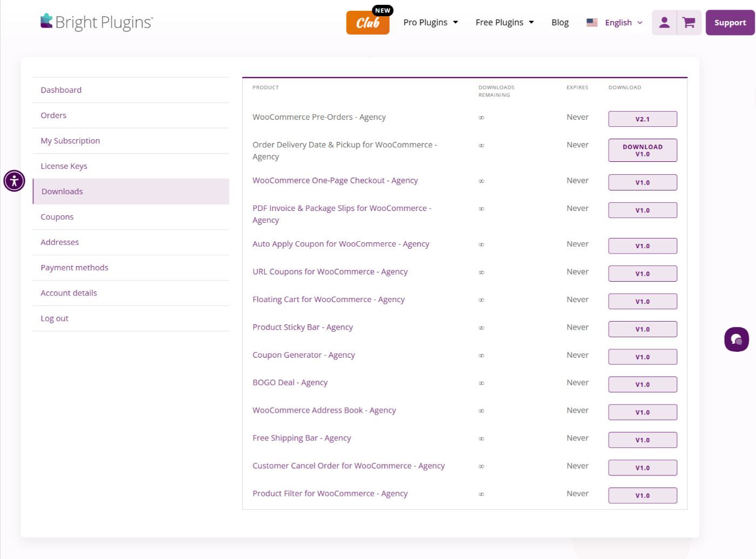Image resolution: width=756 pixels, height=559 pixels.
Task: Click the infinity symbol next to WooCommerce Pre-Orders
Action: (481, 117)
